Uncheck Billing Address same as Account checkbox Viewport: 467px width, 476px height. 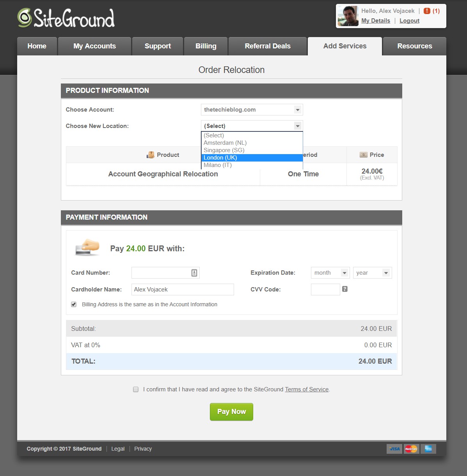tap(74, 304)
